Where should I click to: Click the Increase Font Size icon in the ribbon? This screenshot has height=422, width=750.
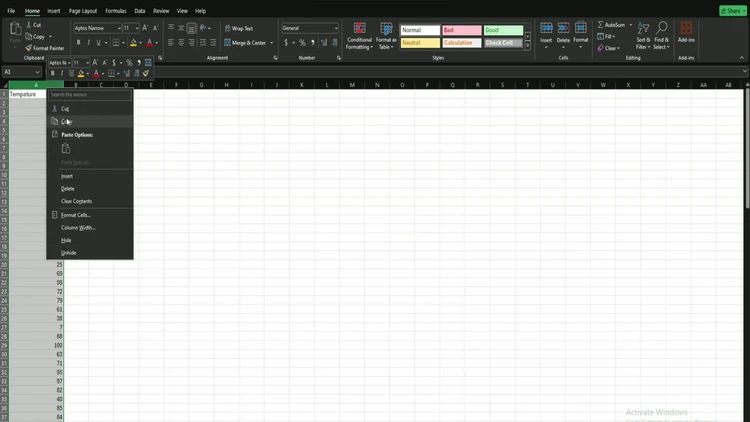(x=145, y=28)
